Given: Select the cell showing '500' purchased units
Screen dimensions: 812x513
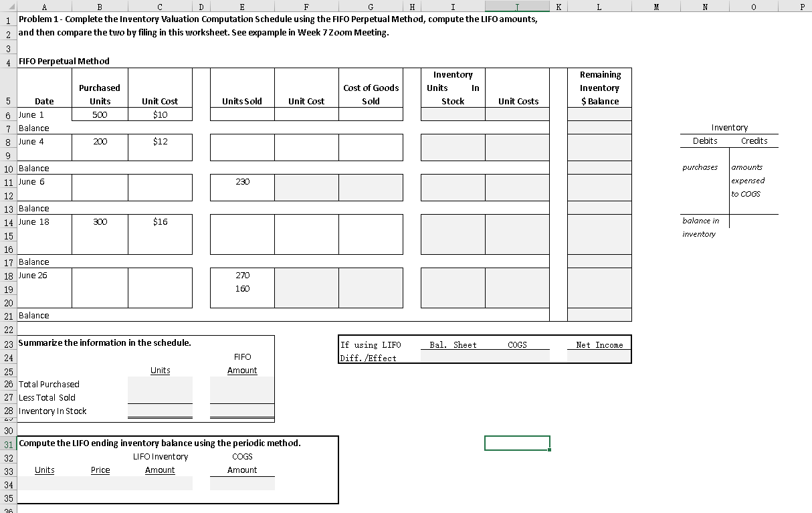Looking at the screenshot, I should [99, 114].
